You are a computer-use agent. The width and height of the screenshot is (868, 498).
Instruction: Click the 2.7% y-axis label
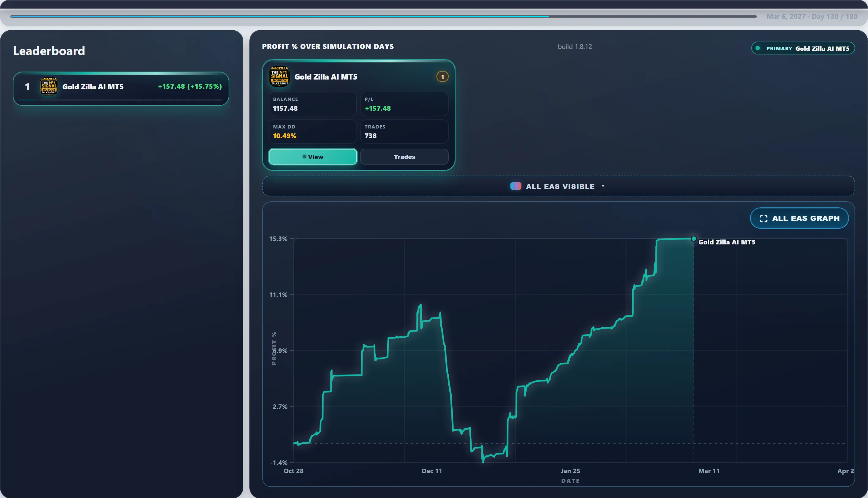tap(280, 407)
